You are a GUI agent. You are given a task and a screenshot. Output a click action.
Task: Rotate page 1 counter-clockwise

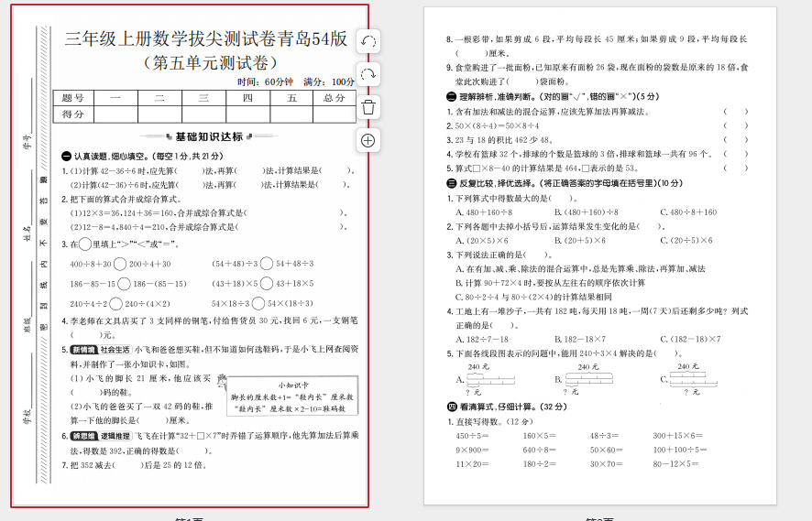[368, 41]
